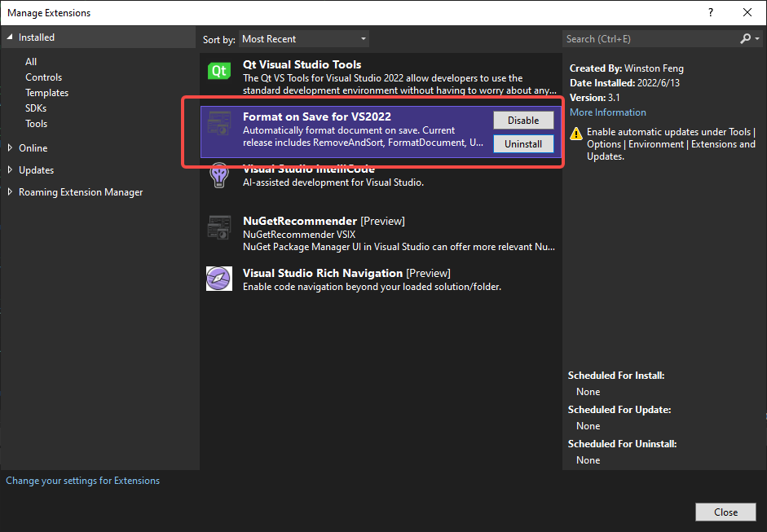Open Change your settings for Extensions link
767x532 pixels.
82,481
